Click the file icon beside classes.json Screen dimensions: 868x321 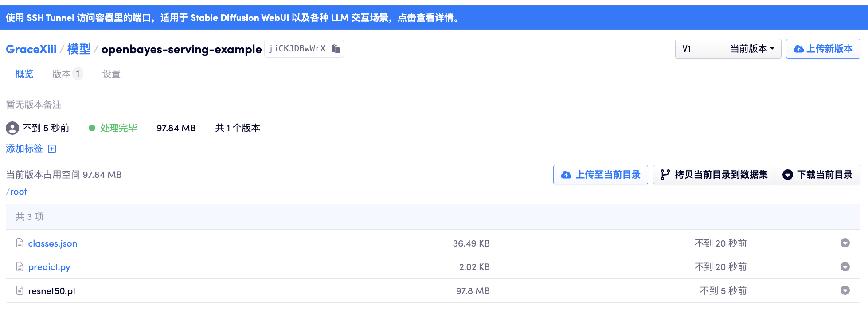[x=20, y=243]
